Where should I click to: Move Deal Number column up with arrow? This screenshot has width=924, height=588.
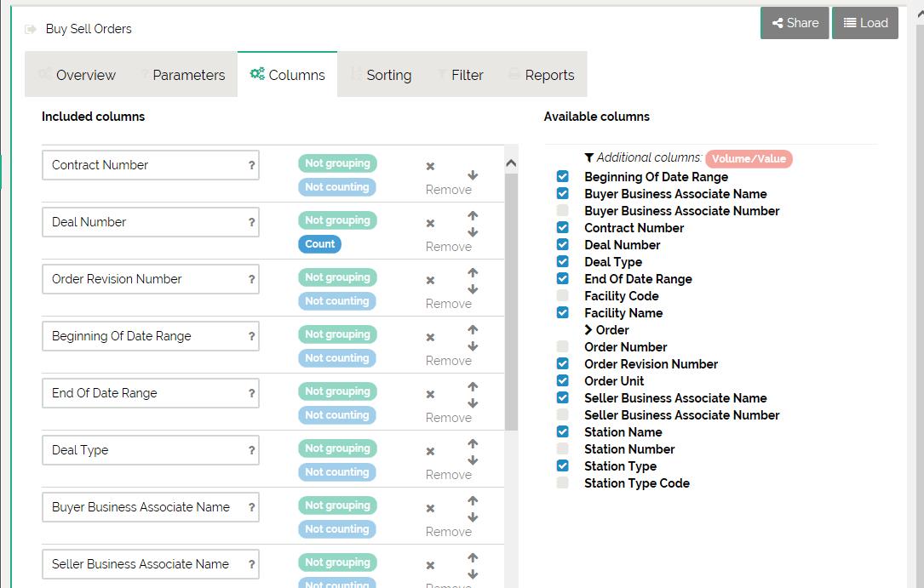(x=473, y=216)
